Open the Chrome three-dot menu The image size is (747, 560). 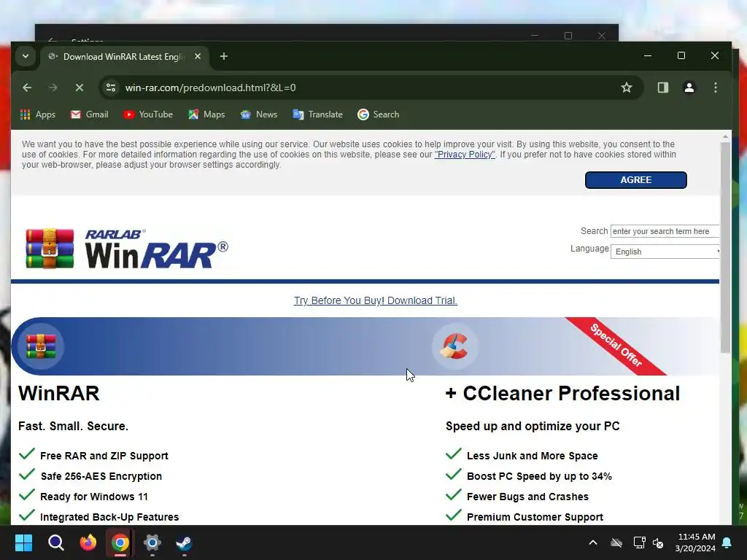[715, 87]
